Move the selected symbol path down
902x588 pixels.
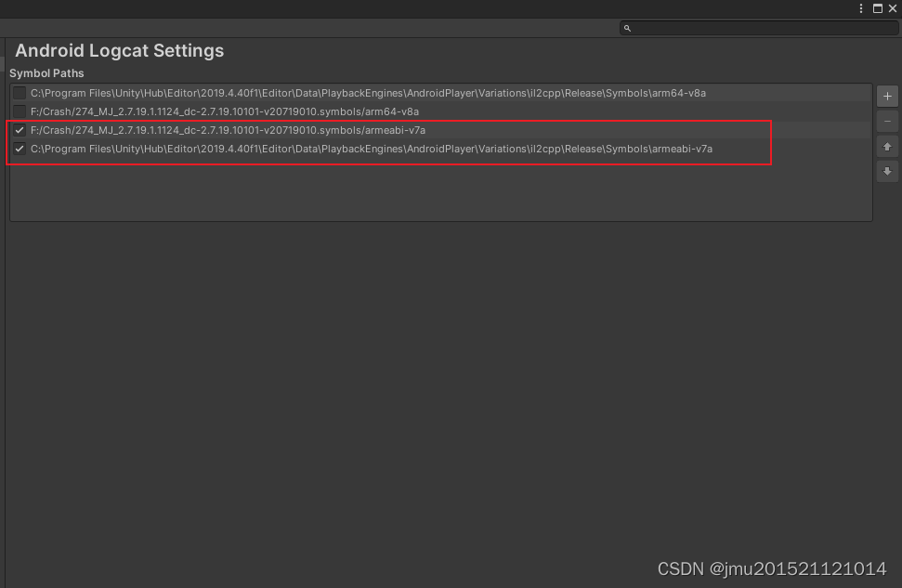point(887,171)
